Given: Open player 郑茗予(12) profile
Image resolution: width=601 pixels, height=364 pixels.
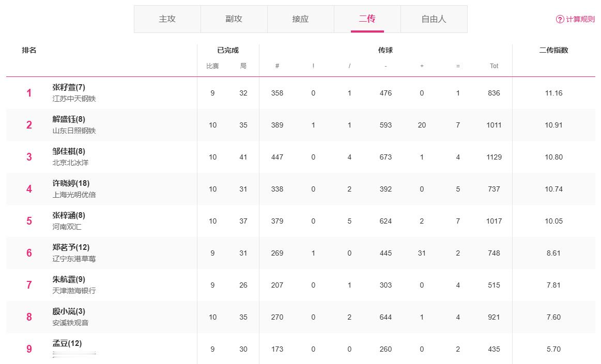Looking at the screenshot, I should [x=71, y=247].
